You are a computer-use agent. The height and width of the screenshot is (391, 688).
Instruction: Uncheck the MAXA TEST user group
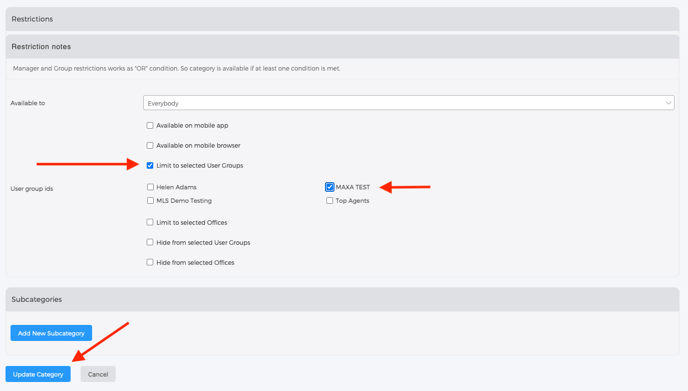pyautogui.click(x=330, y=187)
